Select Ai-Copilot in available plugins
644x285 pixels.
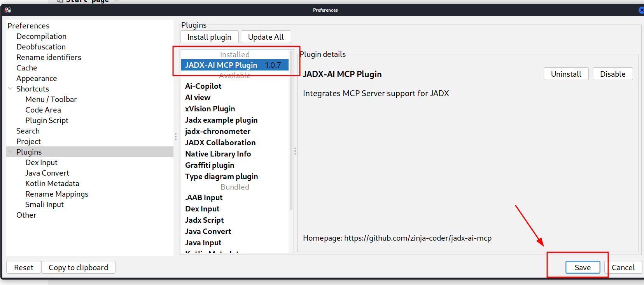point(235,86)
